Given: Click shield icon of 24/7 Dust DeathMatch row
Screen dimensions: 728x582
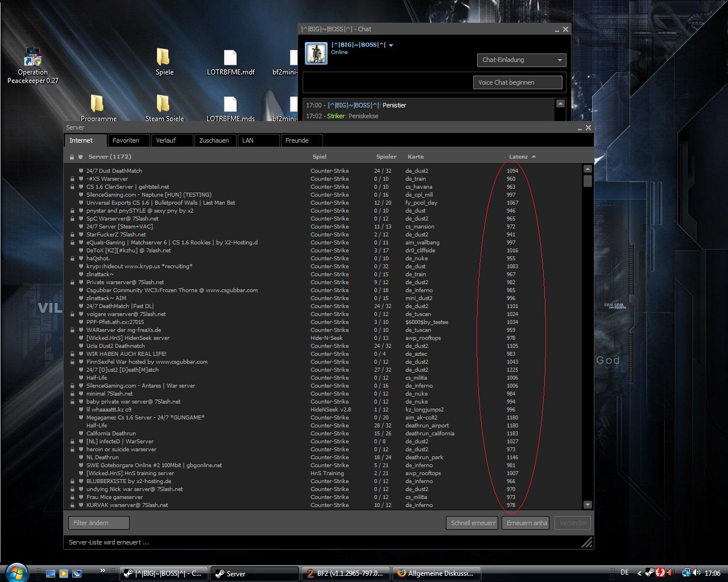Looking at the screenshot, I should pos(81,171).
